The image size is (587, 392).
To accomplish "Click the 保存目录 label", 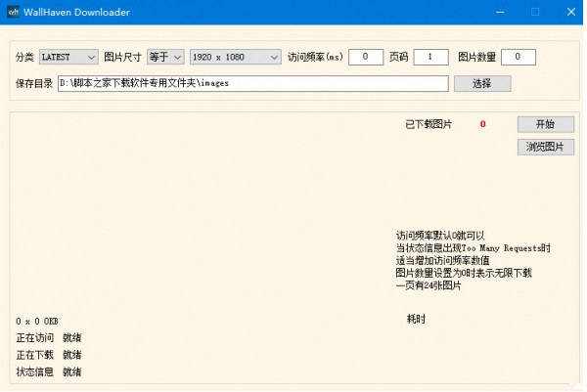I will point(34,83).
